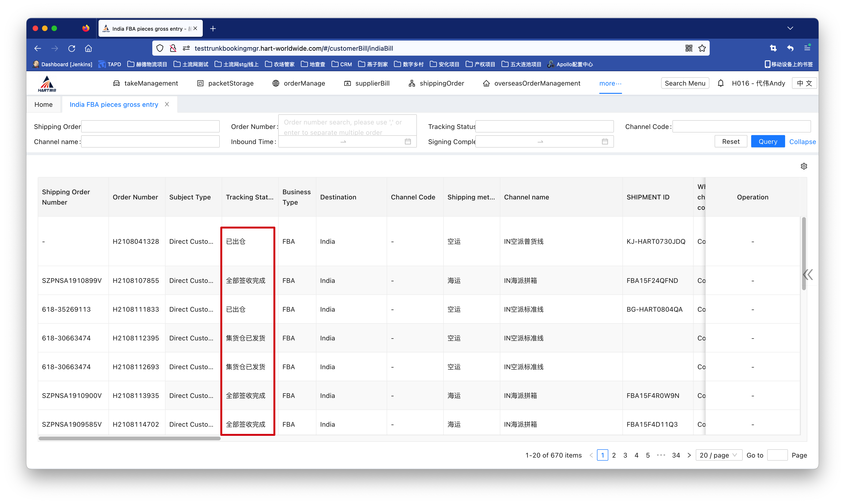Expand the more··· navigation menu
845x504 pixels.
point(610,83)
